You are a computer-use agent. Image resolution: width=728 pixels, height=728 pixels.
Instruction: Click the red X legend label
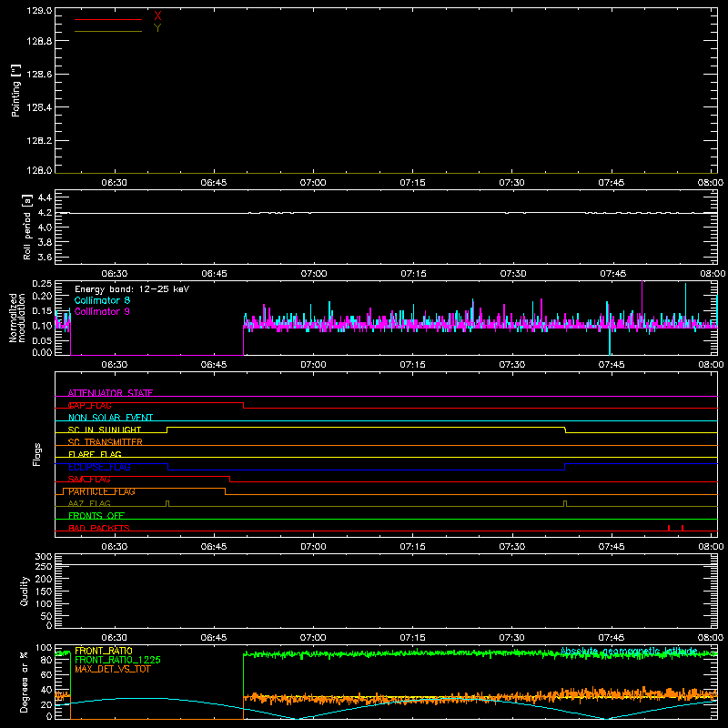[x=157, y=16]
